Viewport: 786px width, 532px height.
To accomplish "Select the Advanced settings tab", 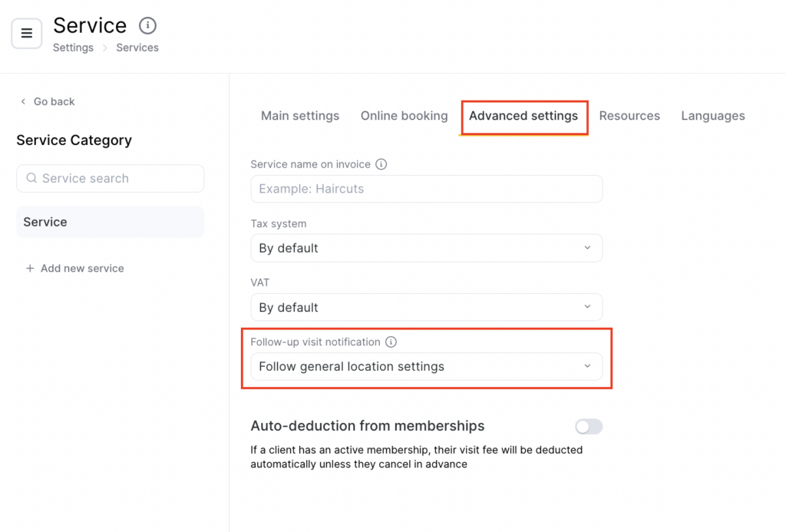I will 523,116.
